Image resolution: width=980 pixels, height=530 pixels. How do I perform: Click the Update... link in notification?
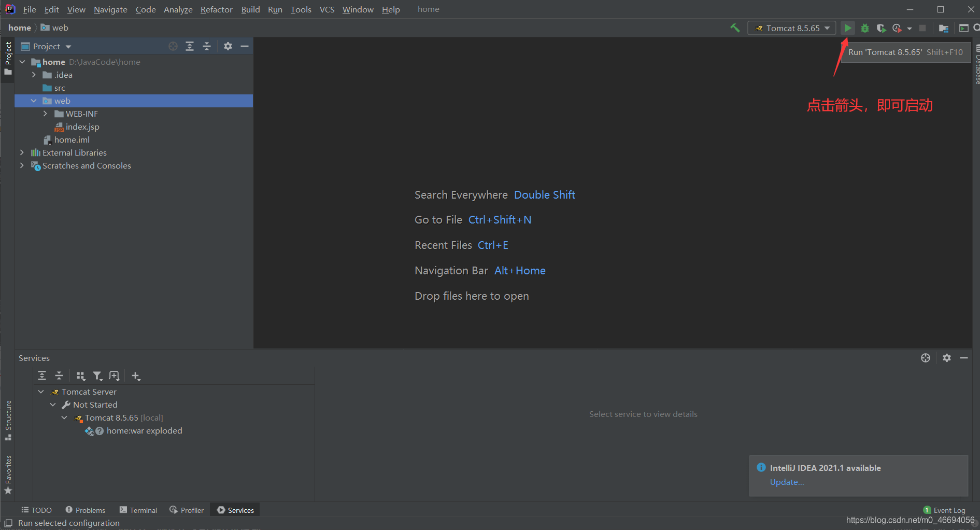pyautogui.click(x=787, y=482)
